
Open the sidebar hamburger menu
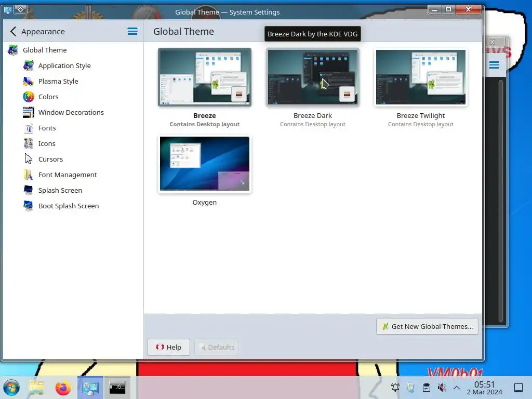[x=132, y=32]
